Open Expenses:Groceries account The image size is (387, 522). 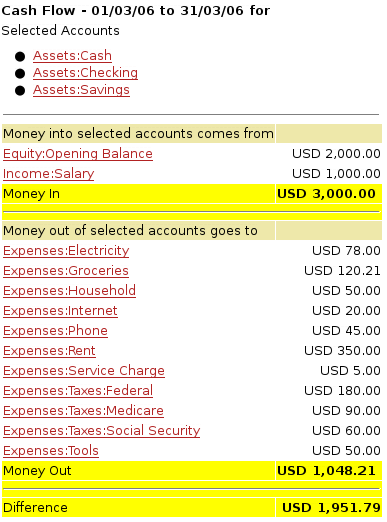coord(66,271)
